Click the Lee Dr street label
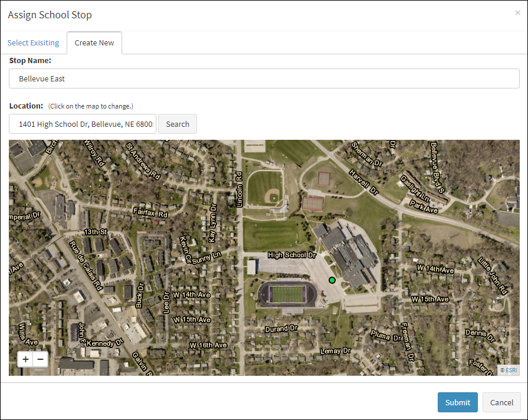The image size is (528, 420). (x=166, y=303)
